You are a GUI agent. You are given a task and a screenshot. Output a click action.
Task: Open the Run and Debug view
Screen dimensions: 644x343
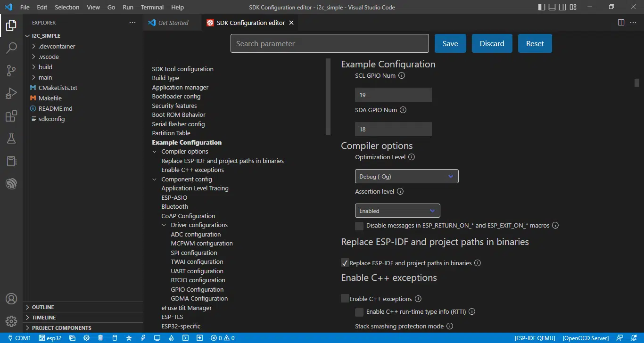11,93
